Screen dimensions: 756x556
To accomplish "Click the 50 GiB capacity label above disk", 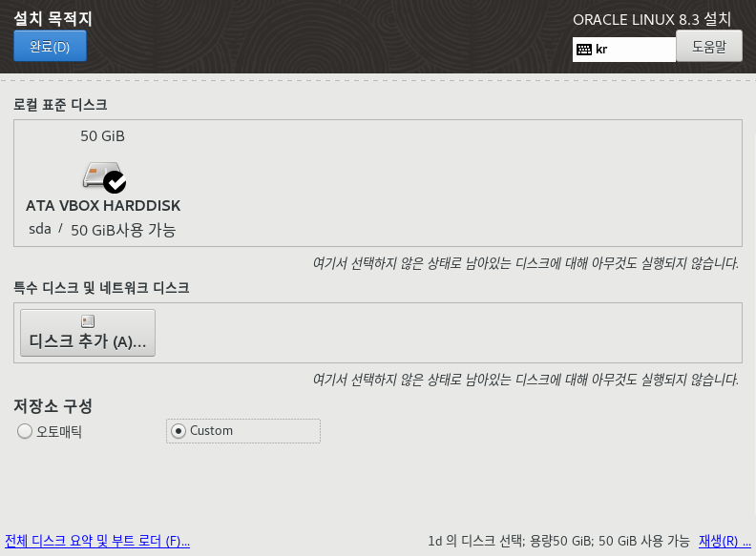I will click(x=103, y=136).
